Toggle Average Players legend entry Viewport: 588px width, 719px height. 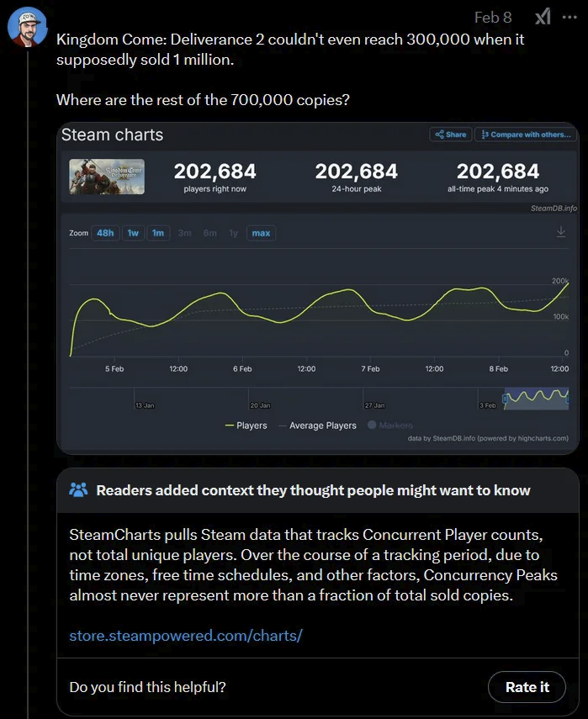[317, 426]
